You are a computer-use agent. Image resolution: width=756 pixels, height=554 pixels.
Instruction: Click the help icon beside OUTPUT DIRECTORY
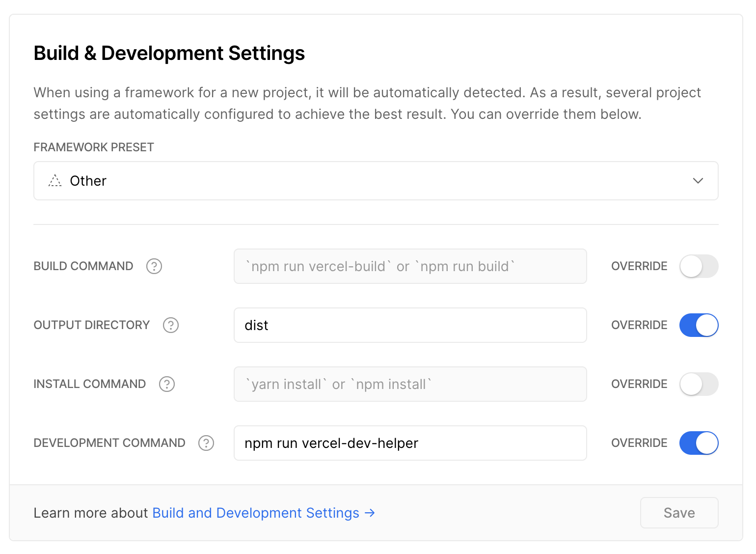coord(170,325)
